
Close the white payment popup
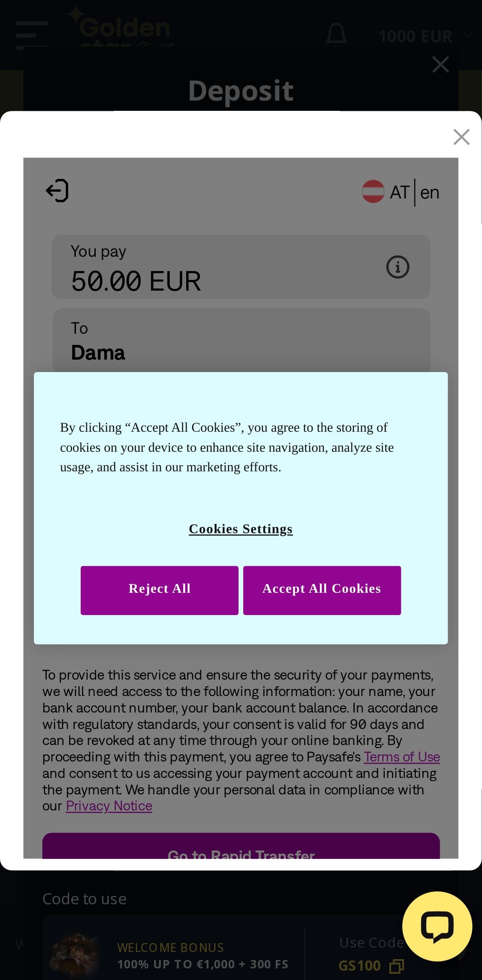[x=461, y=137]
